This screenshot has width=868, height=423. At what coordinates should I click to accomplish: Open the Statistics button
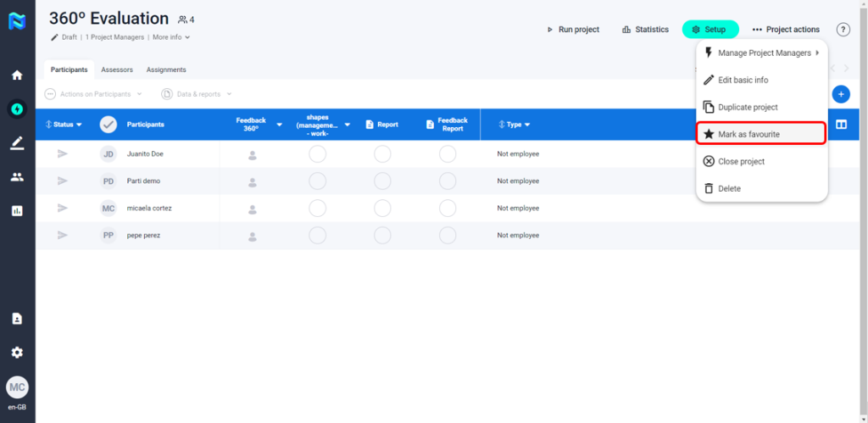(x=645, y=30)
